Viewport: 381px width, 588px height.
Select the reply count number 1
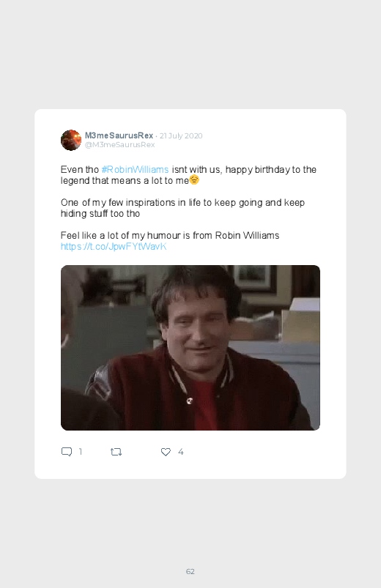(x=81, y=452)
